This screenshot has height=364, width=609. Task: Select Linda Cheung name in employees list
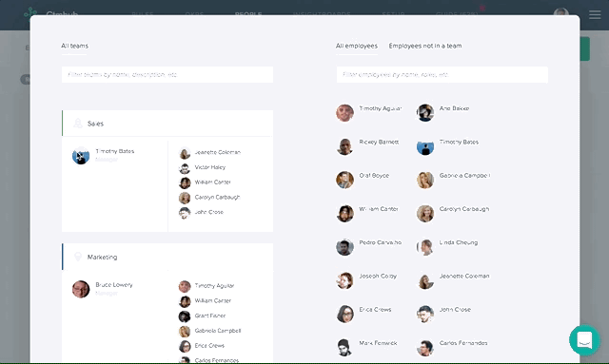pyautogui.click(x=459, y=242)
